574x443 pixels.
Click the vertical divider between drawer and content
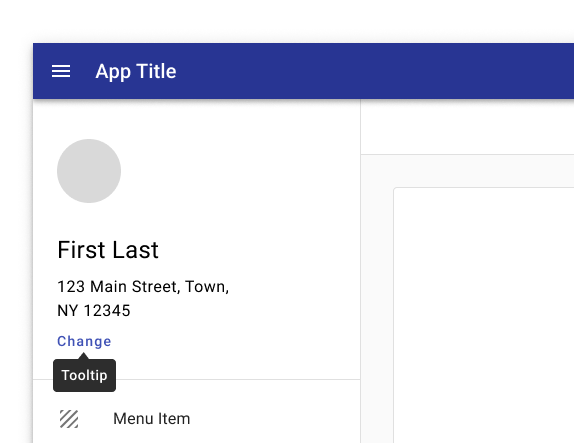361,271
